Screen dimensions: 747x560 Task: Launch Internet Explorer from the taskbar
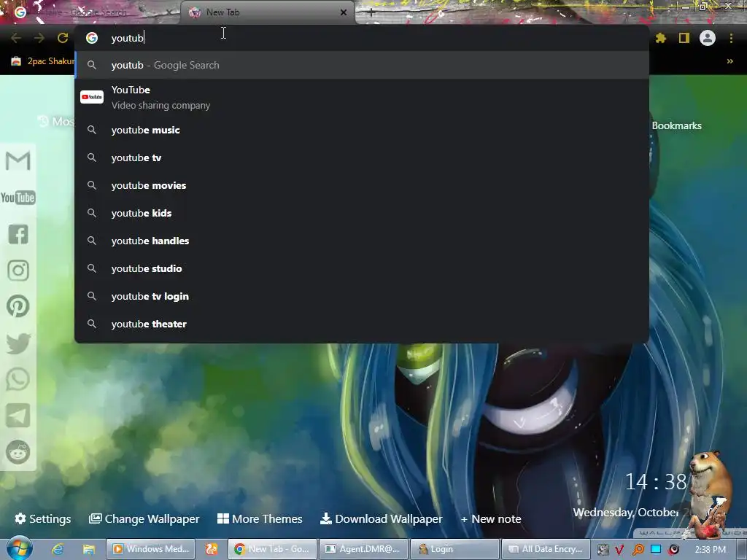[58, 549]
